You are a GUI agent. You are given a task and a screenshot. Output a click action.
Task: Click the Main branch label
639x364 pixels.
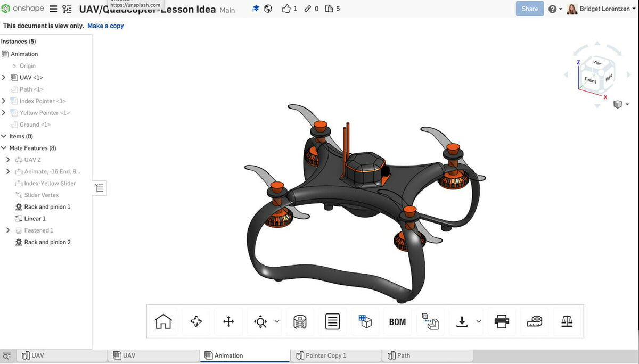pos(227,10)
